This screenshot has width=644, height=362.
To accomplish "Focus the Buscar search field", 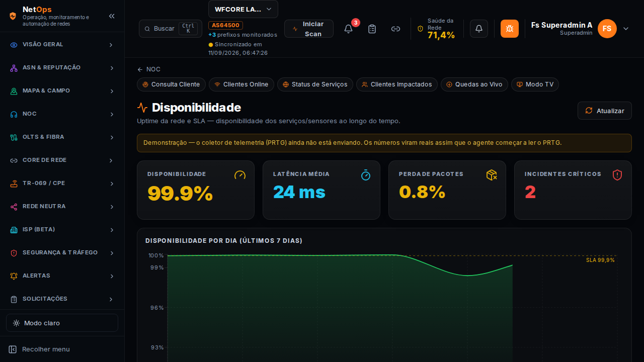I will tap(171, 29).
